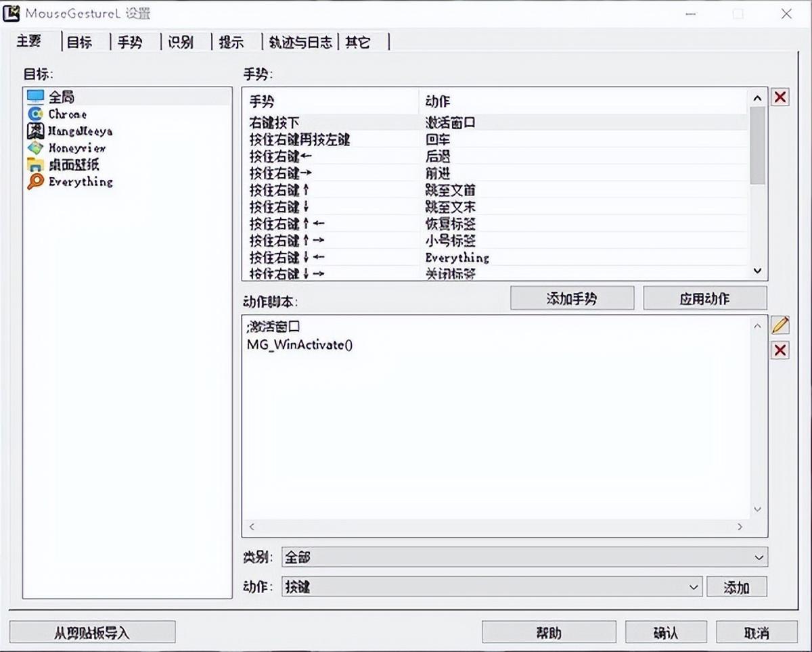
Task: Click 从剪贴板导入 button
Action: pos(92,632)
